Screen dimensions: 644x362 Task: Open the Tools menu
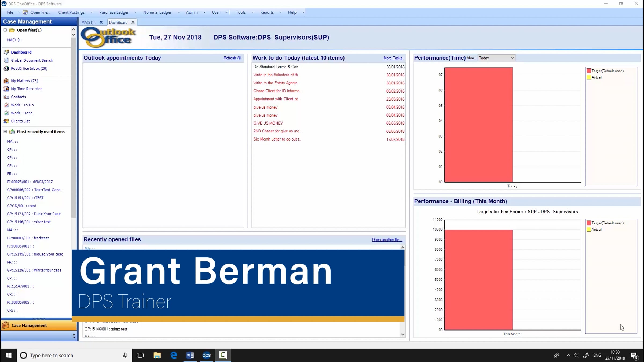pos(241,12)
